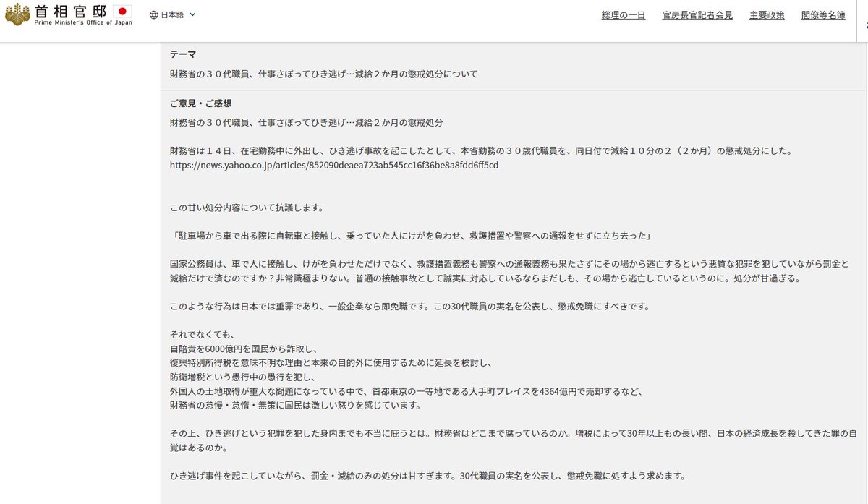868x504 pixels.
Task: Open 官房長官記者会見 menu item
Action: point(697,15)
